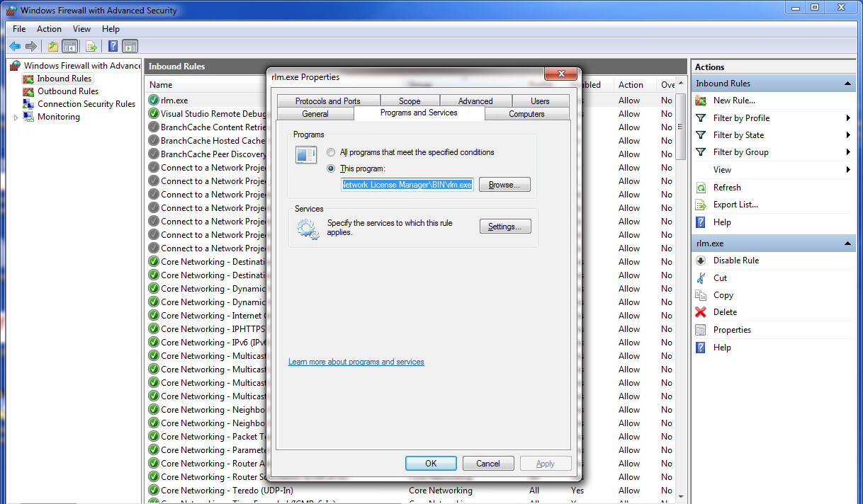Viewport: 863px width, 504px height.
Task: Open the Filter by Profile submenu arrow
Action: pyautogui.click(x=848, y=118)
